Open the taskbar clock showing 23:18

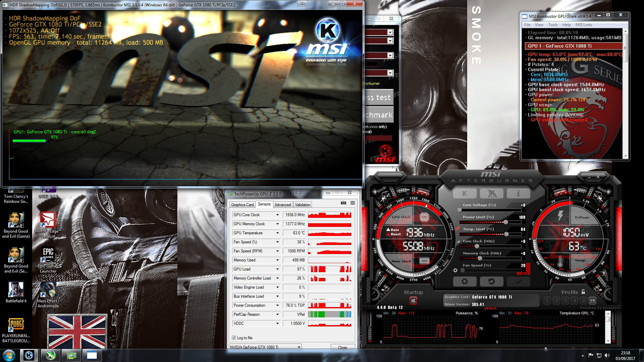click(x=625, y=356)
